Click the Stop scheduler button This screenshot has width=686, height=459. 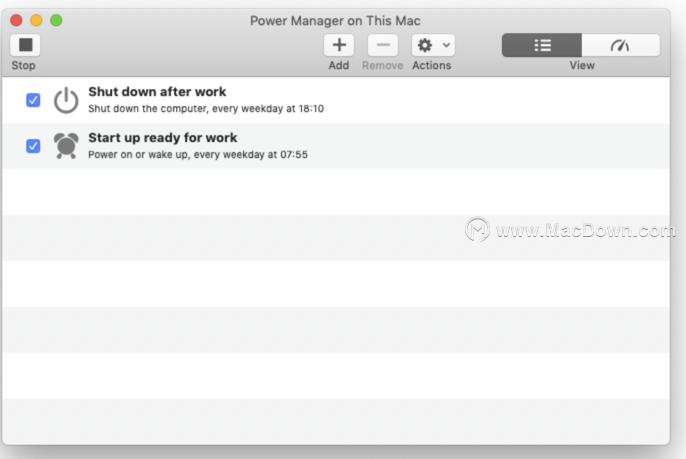25,45
